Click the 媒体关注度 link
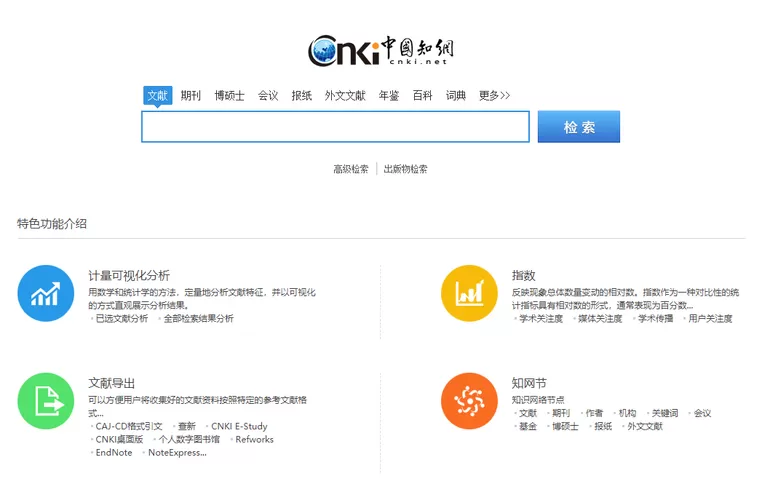This screenshot has width=762, height=500. click(x=600, y=319)
